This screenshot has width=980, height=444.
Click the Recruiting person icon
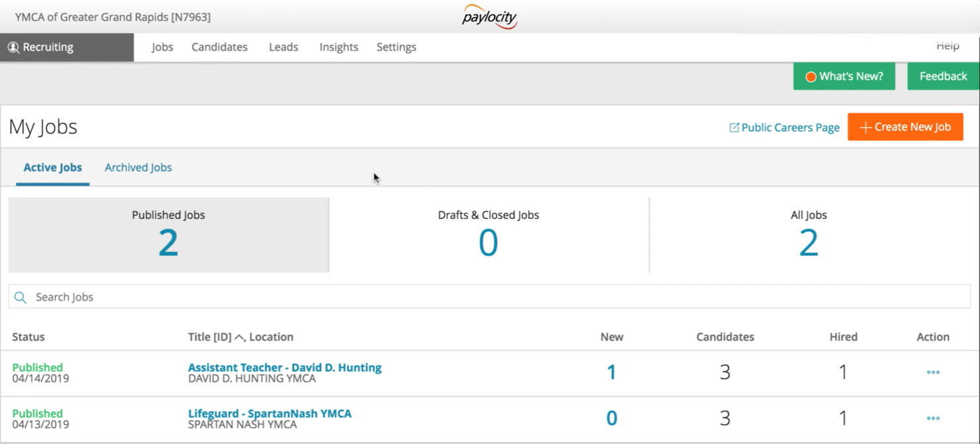click(13, 47)
